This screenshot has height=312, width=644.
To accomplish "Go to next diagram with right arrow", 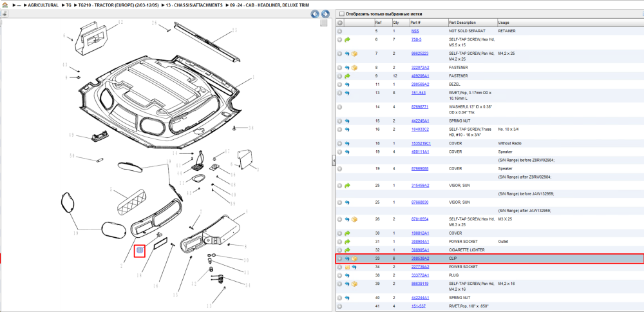I will point(325,14).
